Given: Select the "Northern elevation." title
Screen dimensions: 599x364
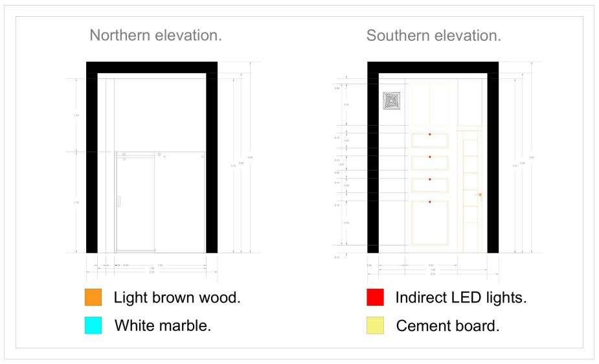Looking at the screenshot, I should pyautogui.click(x=155, y=36).
